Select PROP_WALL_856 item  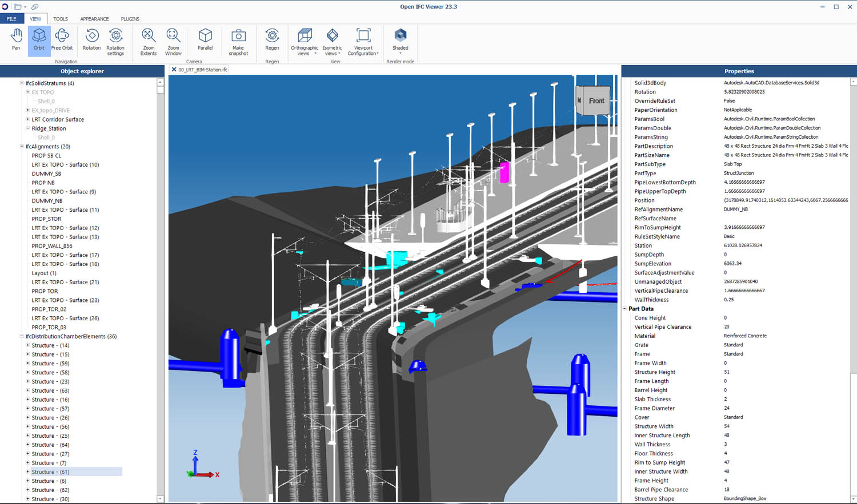pos(52,246)
